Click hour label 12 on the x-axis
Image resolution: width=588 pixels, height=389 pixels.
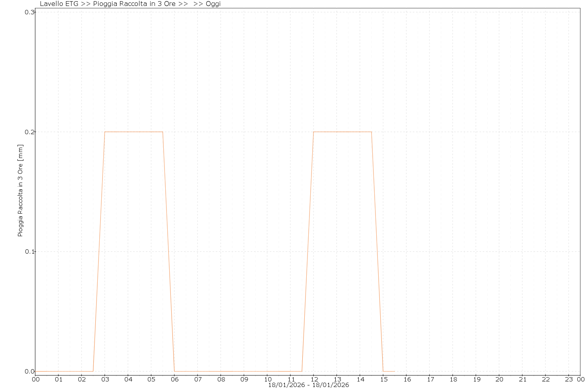(313, 379)
